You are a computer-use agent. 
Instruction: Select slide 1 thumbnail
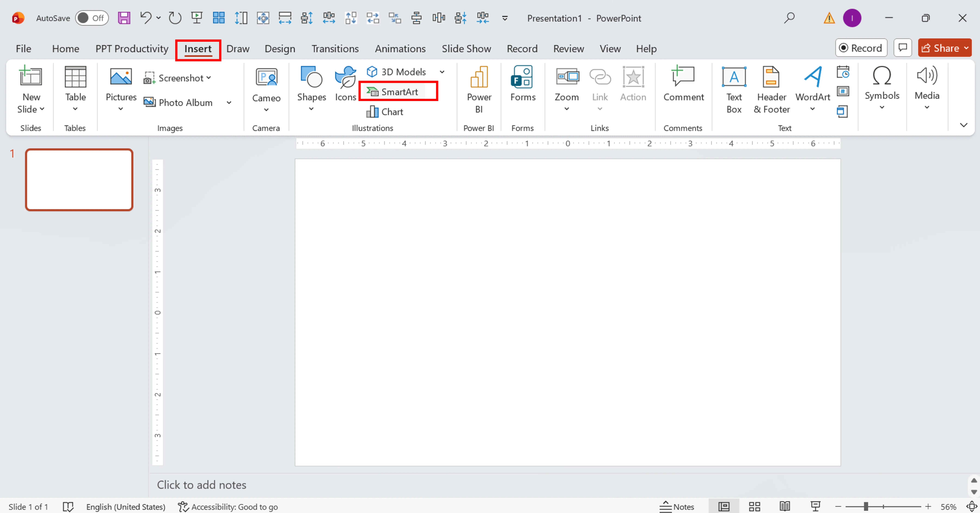click(x=79, y=179)
